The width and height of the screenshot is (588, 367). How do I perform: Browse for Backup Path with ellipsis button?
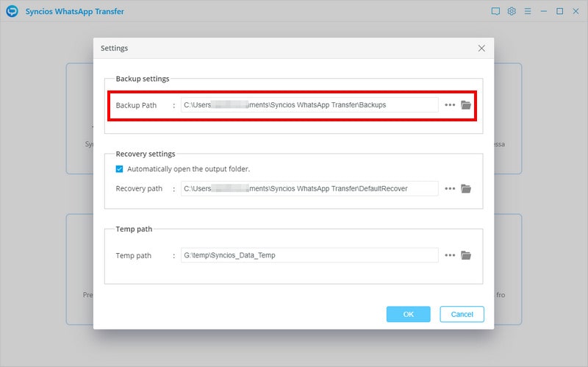(x=450, y=105)
